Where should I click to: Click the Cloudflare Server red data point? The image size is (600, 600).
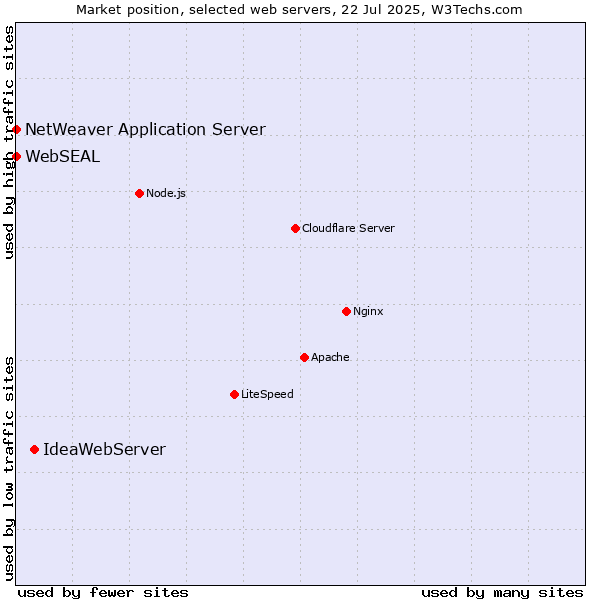tap(295, 228)
